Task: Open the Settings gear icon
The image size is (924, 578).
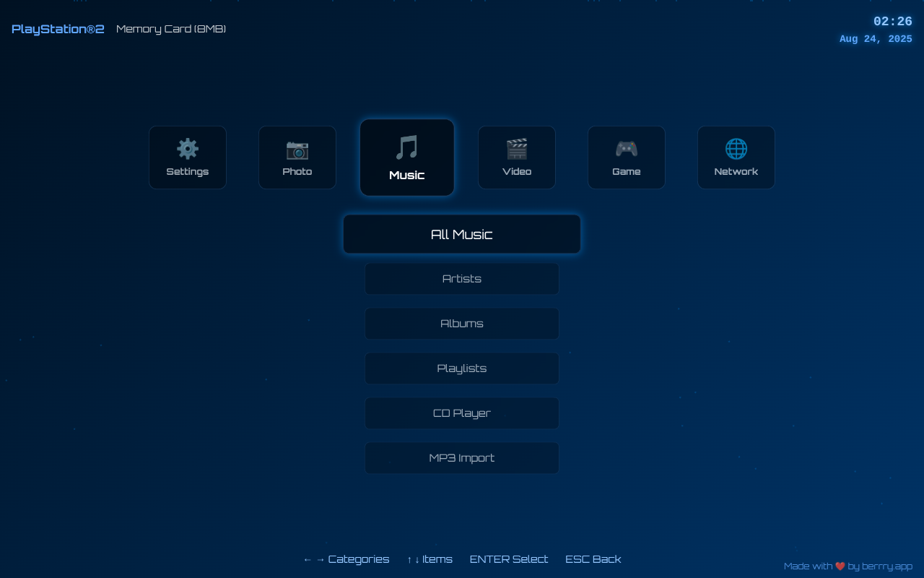Action: (x=188, y=149)
